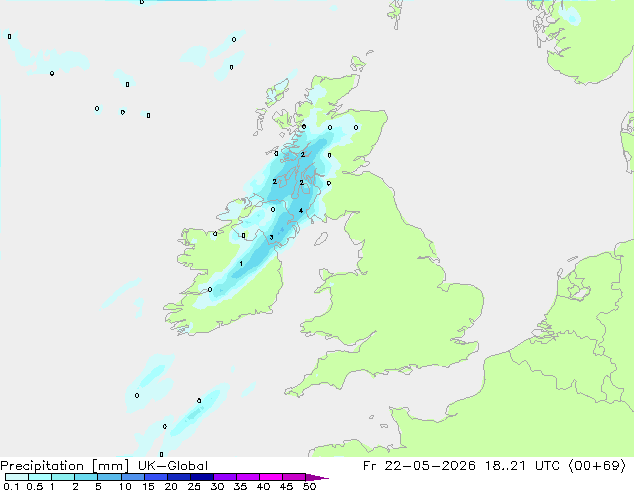
Task: Click the '40' legend scale label
Action: pyautogui.click(x=263, y=486)
